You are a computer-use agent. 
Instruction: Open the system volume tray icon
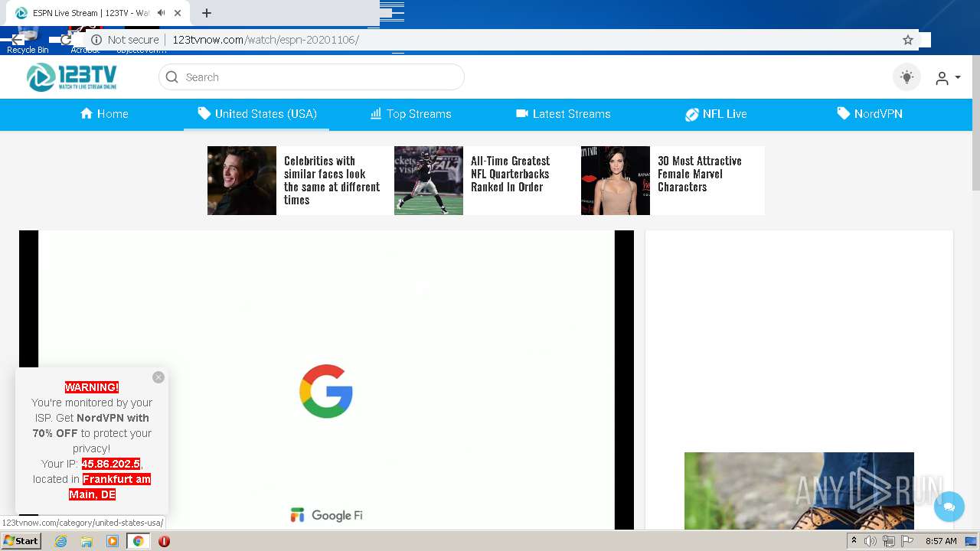point(871,541)
